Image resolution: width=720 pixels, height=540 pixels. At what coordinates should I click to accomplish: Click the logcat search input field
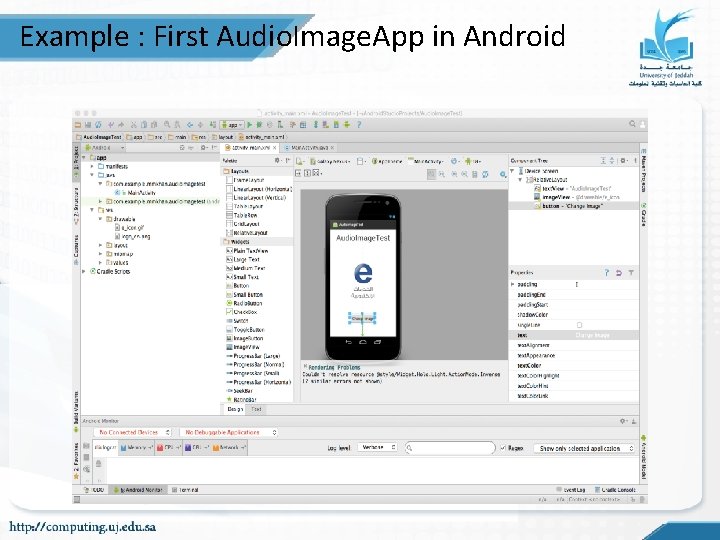coord(450,448)
